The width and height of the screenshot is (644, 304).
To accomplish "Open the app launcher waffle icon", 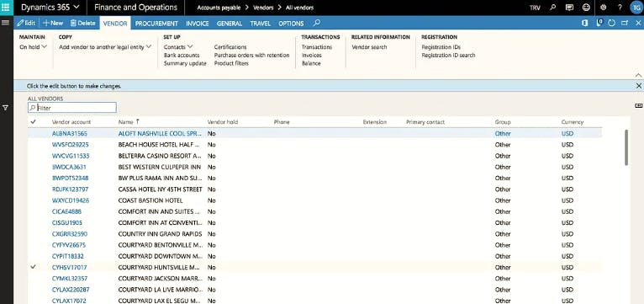I will [x=6, y=7].
